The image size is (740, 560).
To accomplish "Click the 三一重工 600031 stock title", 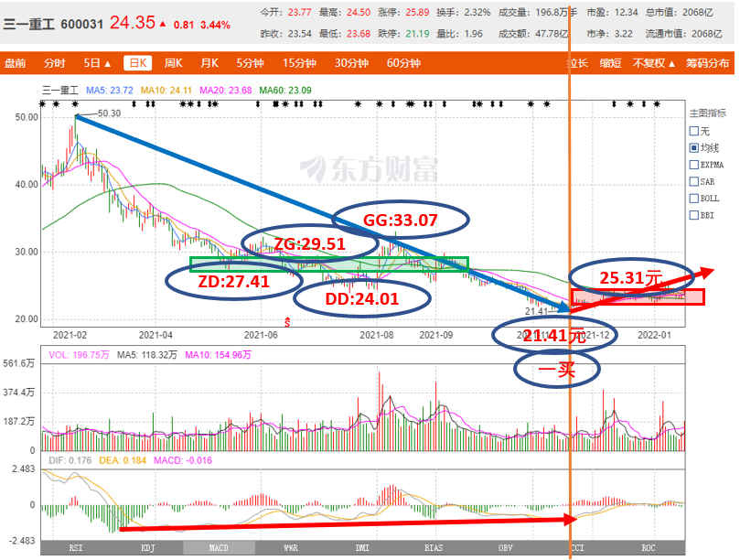I will (x=53, y=24).
